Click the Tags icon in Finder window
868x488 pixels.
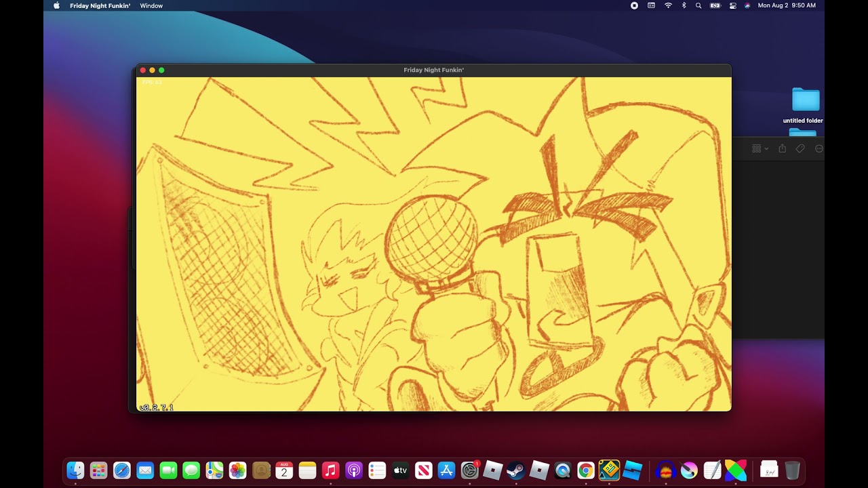click(800, 148)
